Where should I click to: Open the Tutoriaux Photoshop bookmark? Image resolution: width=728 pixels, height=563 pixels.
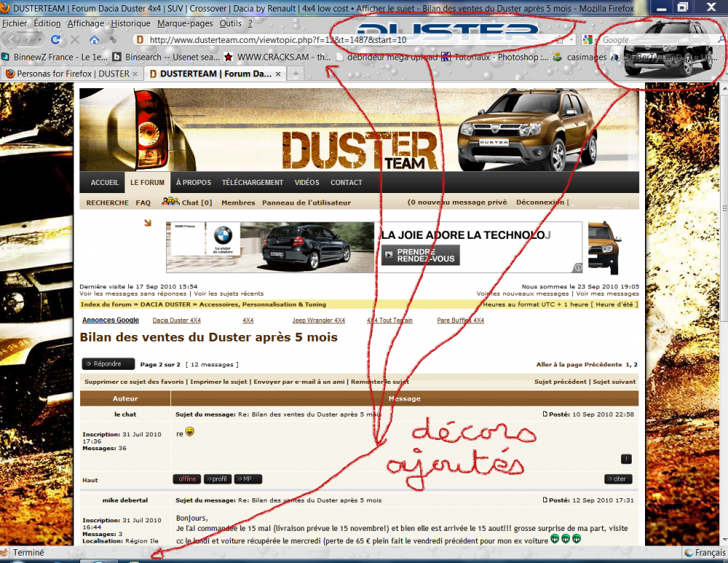(495, 57)
